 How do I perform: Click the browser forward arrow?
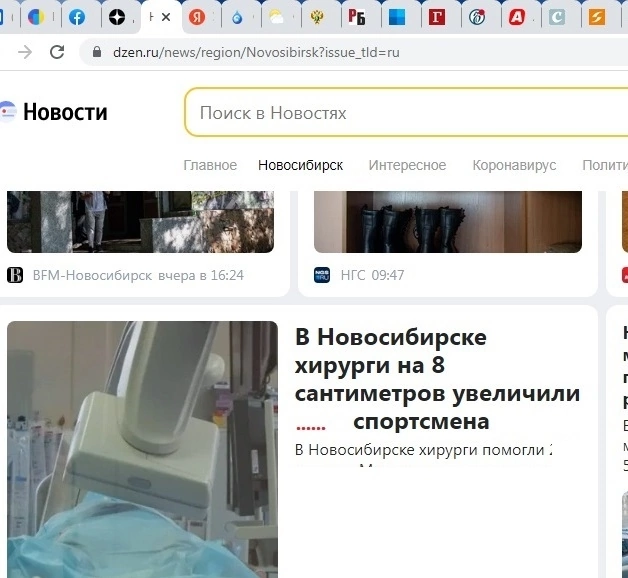(x=25, y=52)
